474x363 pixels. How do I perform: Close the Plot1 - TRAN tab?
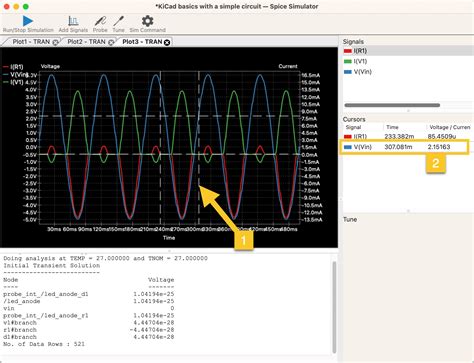pos(55,42)
